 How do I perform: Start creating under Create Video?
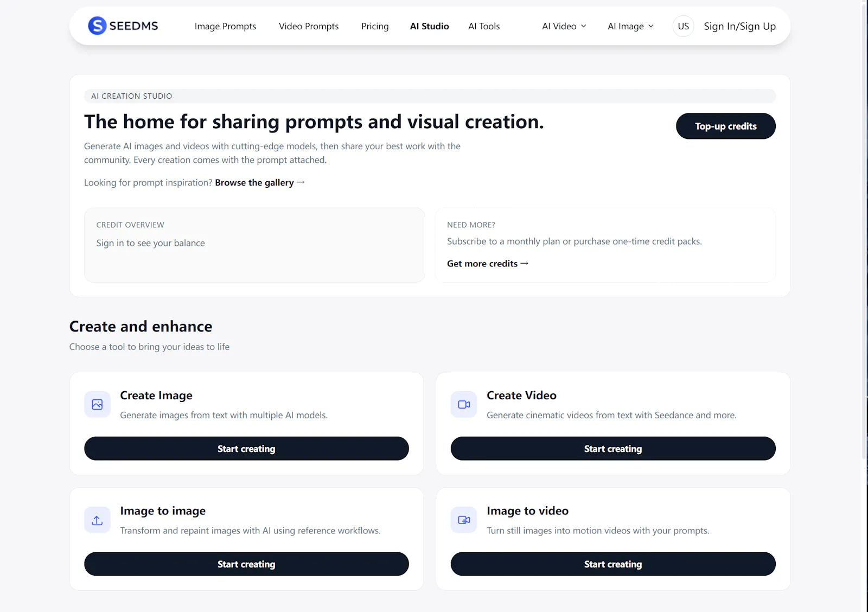[613, 449]
